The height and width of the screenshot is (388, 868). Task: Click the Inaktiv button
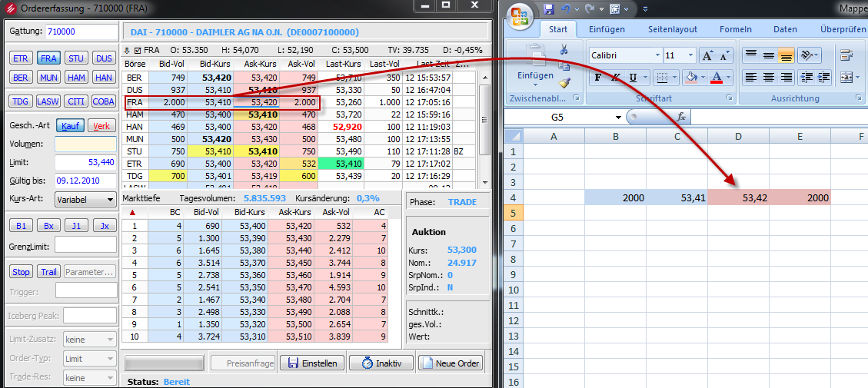click(x=381, y=363)
